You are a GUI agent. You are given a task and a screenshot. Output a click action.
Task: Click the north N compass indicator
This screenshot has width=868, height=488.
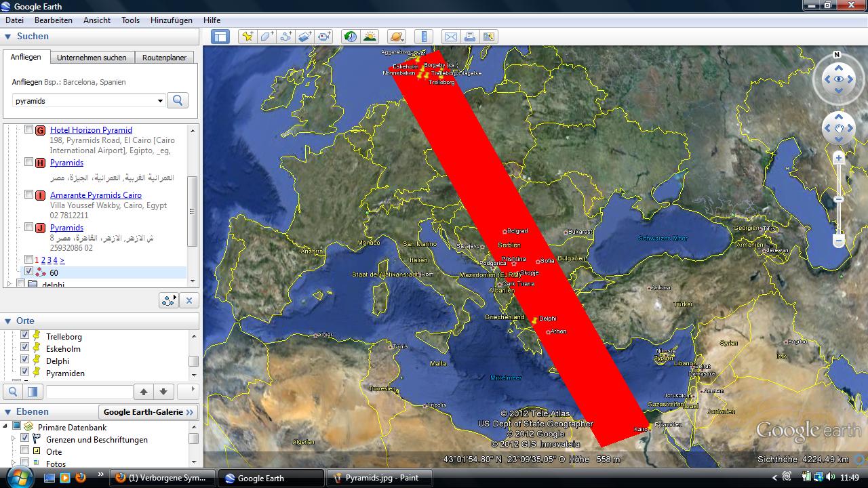(837, 55)
